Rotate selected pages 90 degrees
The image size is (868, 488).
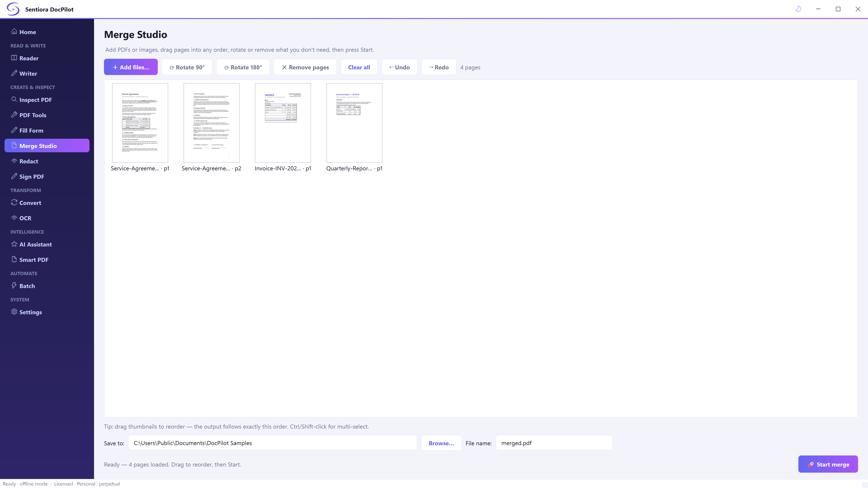click(187, 67)
